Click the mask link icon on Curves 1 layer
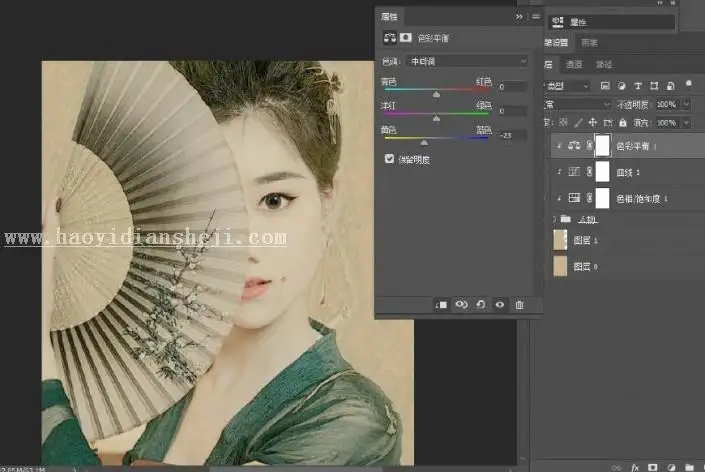This screenshot has height=472, width=705. [589, 171]
